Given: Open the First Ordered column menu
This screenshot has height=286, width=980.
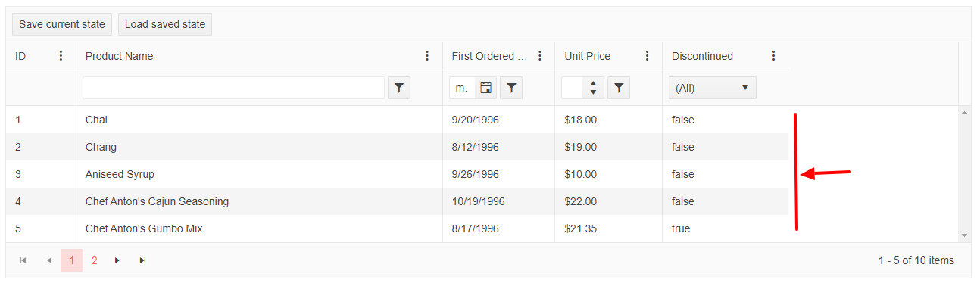Looking at the screenshot, I should (x=540, y=56).
